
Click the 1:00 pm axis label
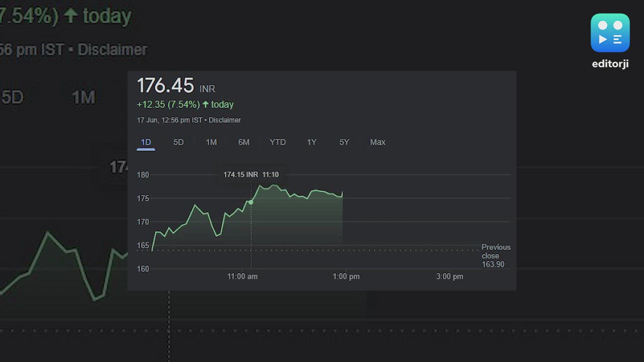click(x=346, y=277)
